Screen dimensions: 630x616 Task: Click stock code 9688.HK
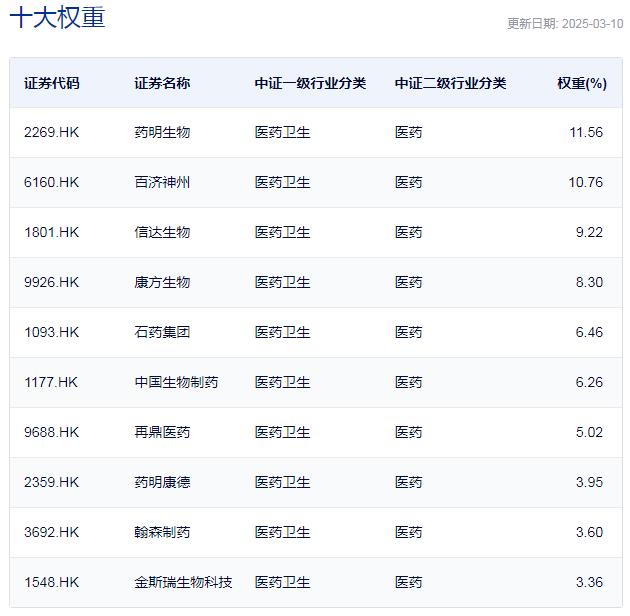click(51, 432)
